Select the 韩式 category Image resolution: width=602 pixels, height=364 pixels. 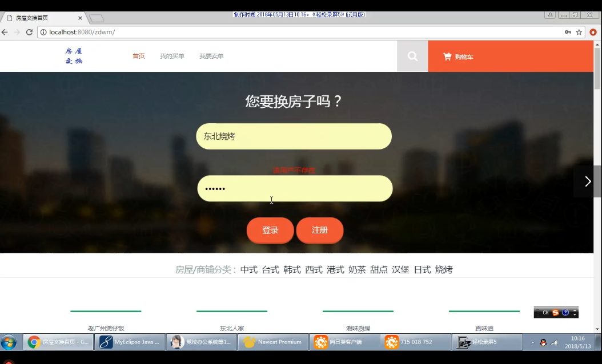pyautogui.click(x=292, y=270)
